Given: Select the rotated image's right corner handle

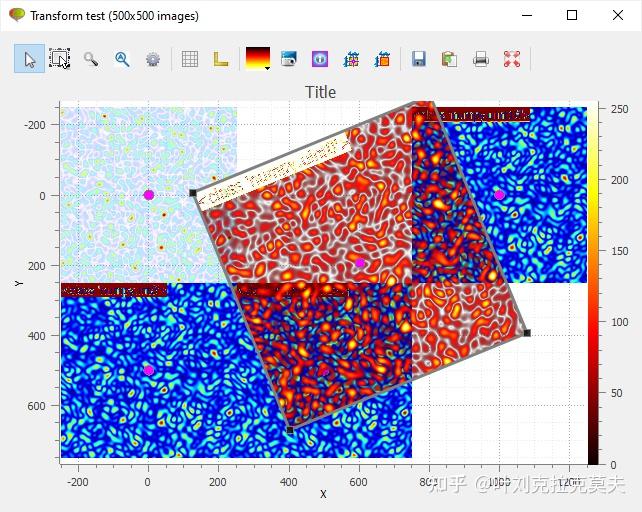Looking at the screenshot, I should tap(527, 333).
